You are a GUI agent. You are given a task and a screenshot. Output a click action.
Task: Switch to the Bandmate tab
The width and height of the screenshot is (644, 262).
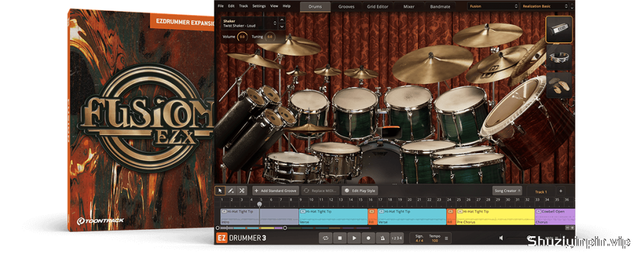[440, 6]
